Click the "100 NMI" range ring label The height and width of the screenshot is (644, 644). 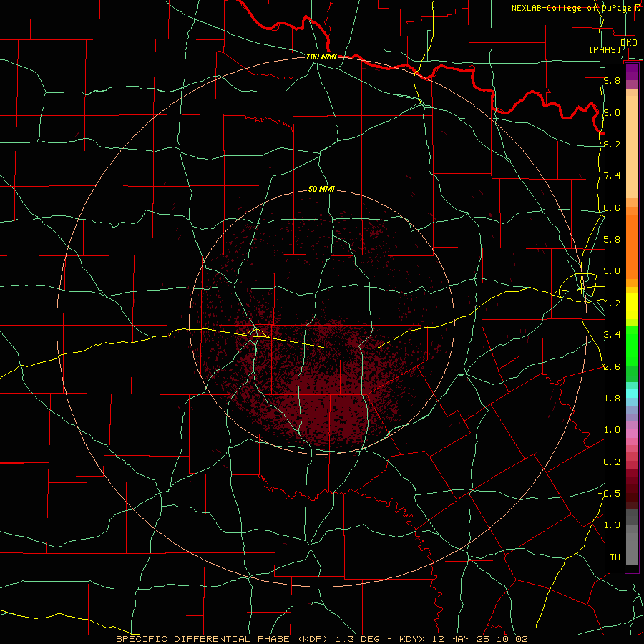click(x=321, y=57)
